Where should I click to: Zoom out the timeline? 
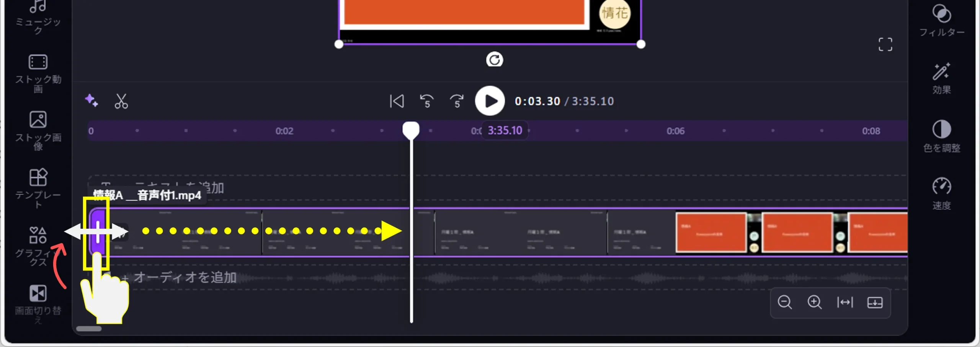(784, 302)
